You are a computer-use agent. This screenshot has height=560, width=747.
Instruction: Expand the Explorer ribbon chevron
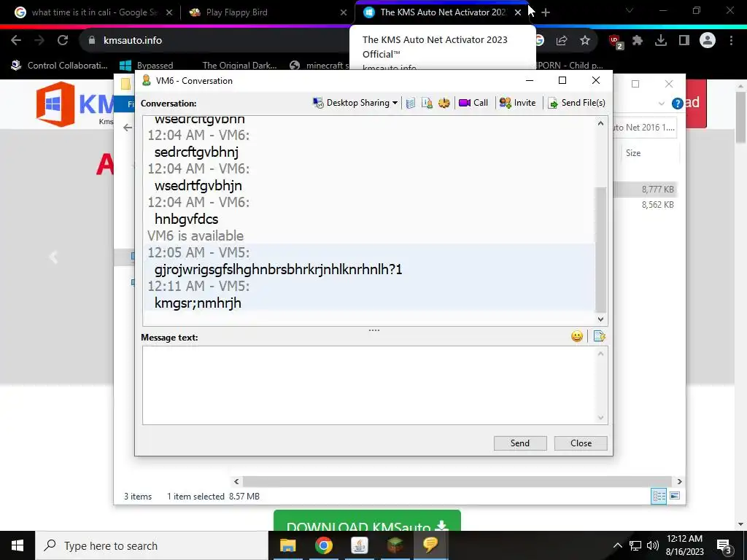click(661, 104)
